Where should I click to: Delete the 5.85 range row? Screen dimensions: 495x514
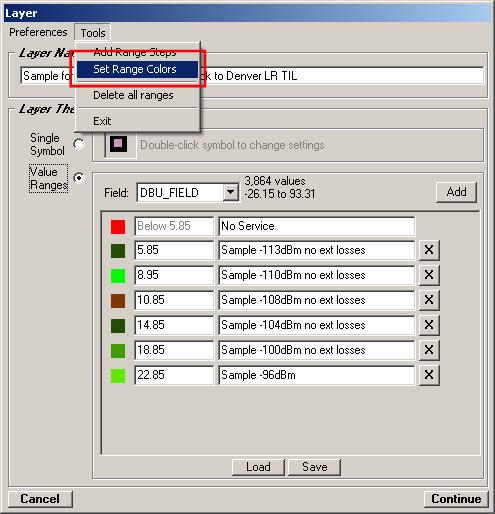click(429, 250)
